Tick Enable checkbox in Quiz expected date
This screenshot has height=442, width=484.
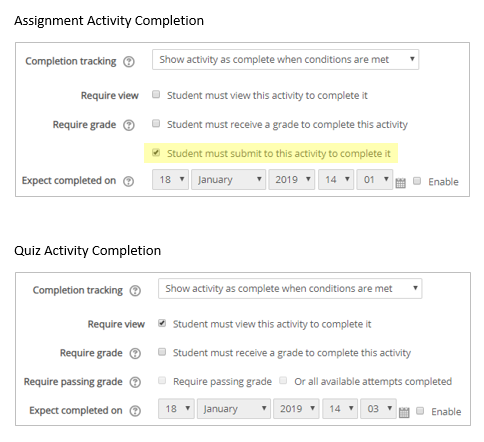coord(420,411)
